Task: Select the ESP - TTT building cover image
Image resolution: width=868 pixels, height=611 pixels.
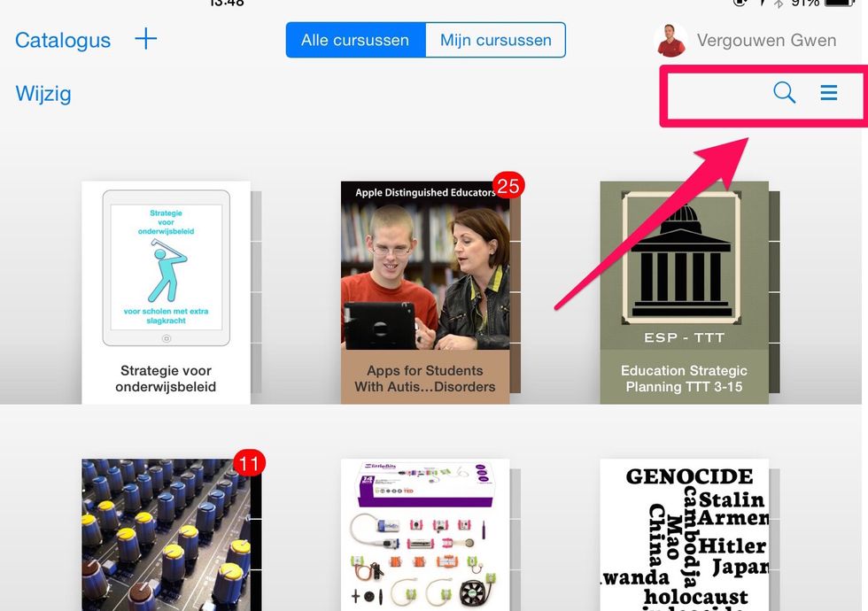Action: click(x=681, y=258)
